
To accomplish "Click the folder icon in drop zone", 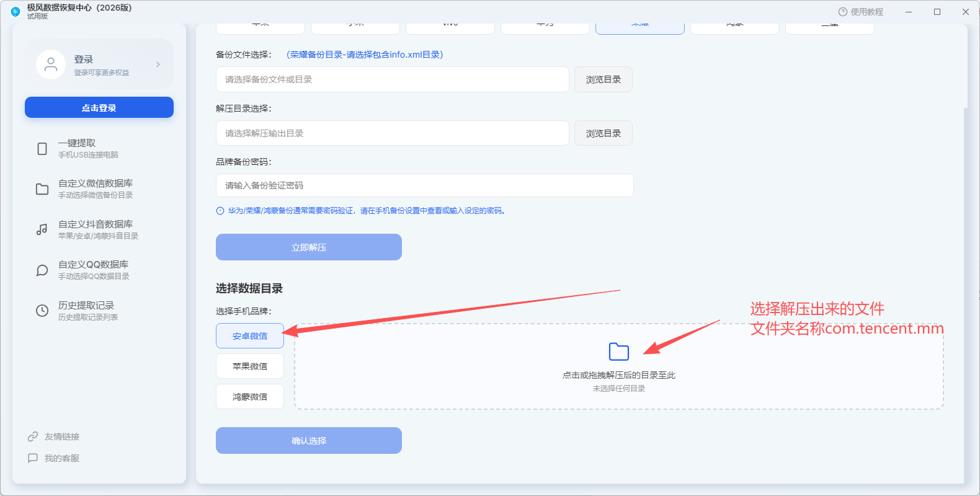I will [619, 352].
